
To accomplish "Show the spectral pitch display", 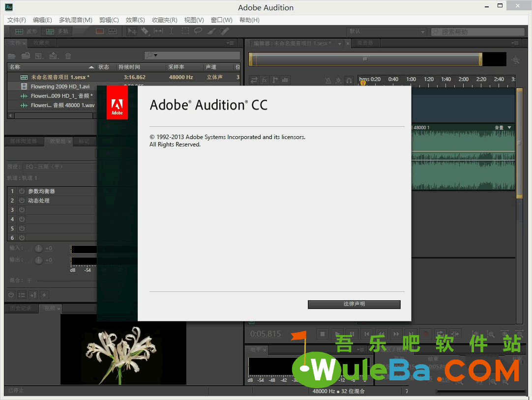I will [113, 31].
